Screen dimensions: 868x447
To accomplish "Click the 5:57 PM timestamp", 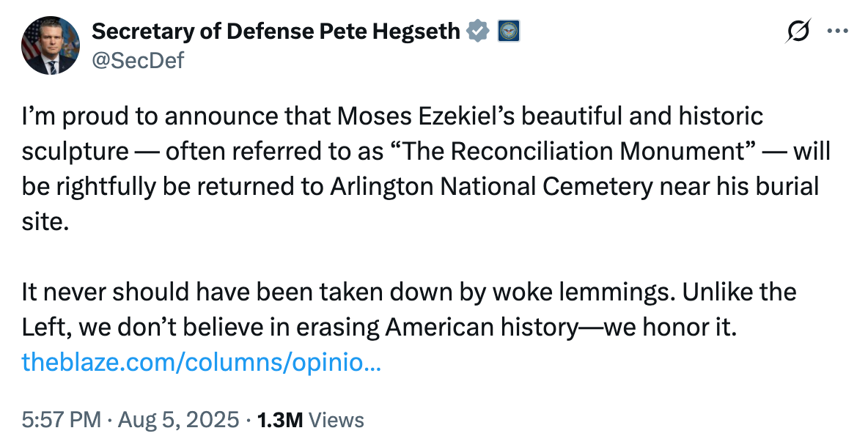I will (62, 420).
